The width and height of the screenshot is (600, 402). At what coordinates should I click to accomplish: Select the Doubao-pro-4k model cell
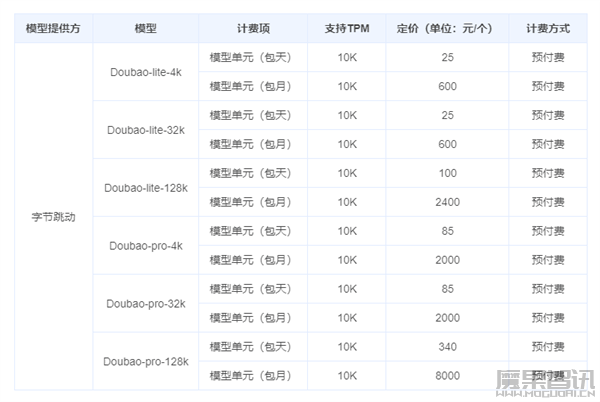point(146,246)
